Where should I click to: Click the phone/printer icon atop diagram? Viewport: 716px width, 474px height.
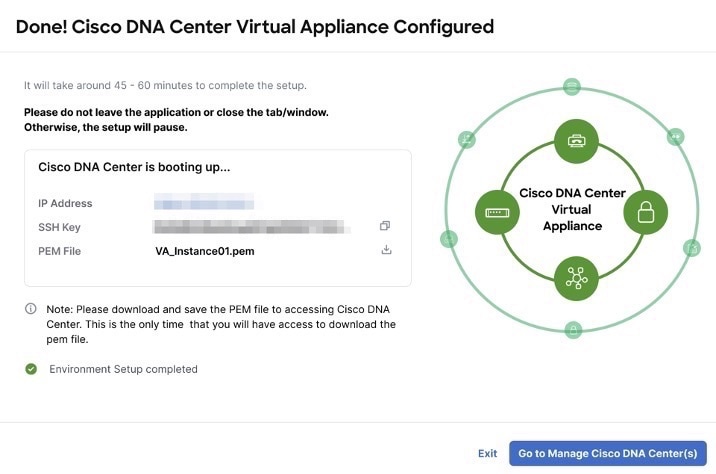click(x=576, y=141)
